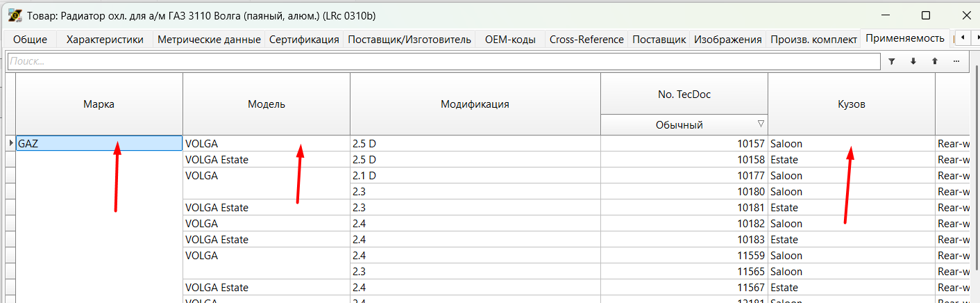Viewport: 980px width, 303px height.
Task: Select VOLGA Estate model in row 10183
Action: pyautogui.click(x=267, y=240)
